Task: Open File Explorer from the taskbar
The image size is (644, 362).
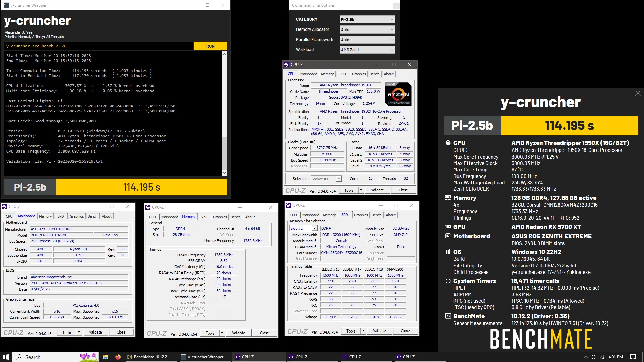Action: coord(105,357)
